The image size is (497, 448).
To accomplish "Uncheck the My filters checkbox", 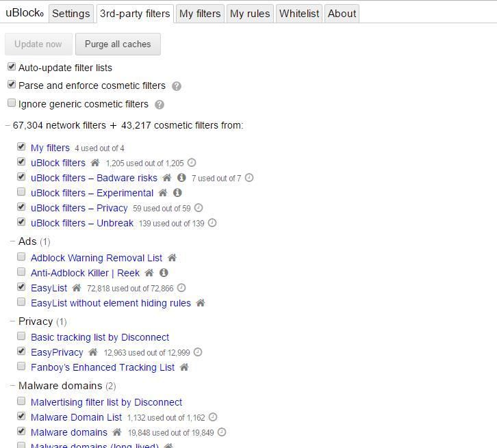I will click(21, 146).
